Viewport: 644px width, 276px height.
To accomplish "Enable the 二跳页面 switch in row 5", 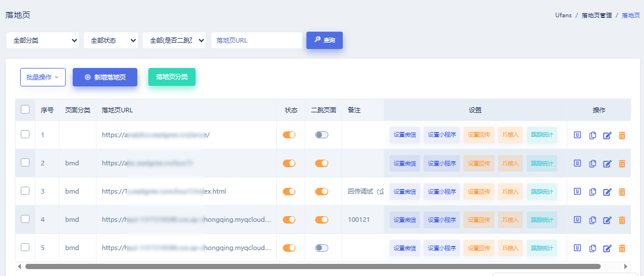I will click(x=321, y=248).
